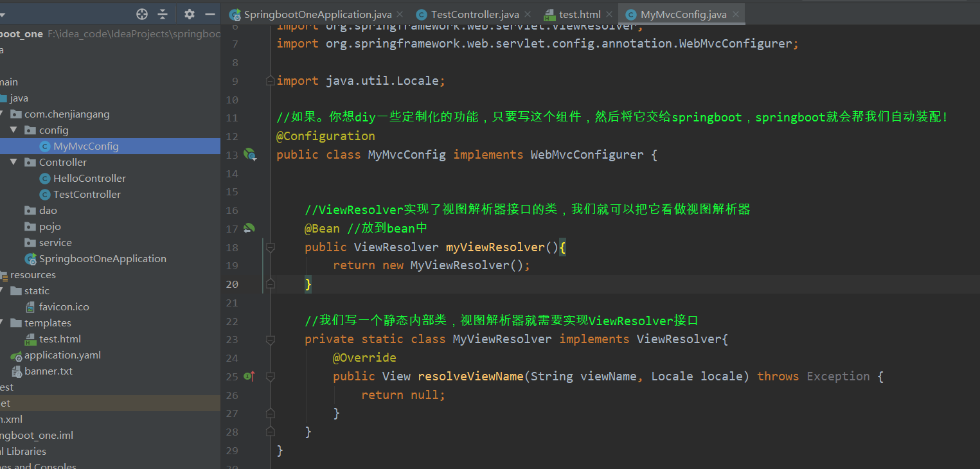Click the config folder icon
Image resolution: width=980 pixels, height=469 pixels.
point(30,130)
